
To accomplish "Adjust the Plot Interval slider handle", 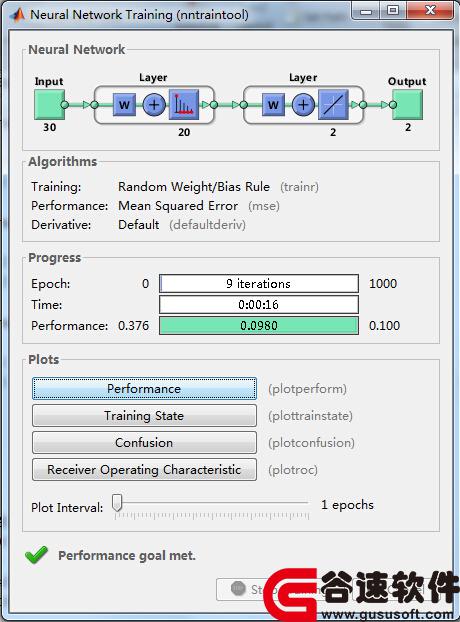I will [117, 503].
